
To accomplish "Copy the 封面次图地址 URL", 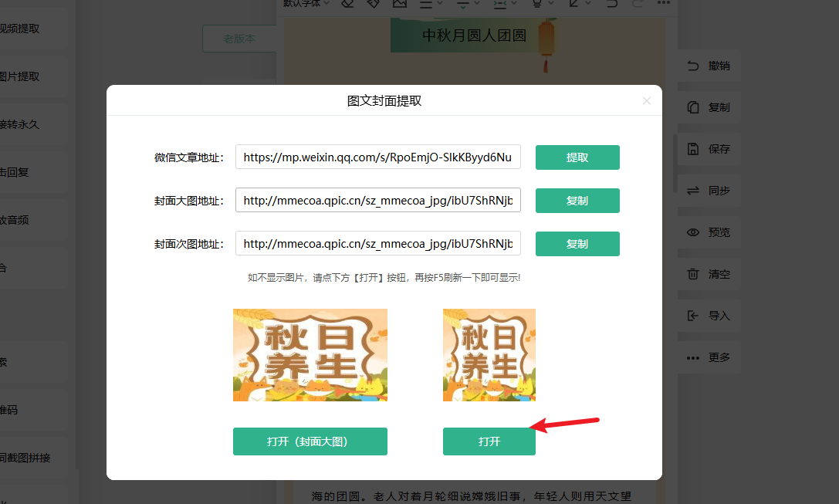I will (x=577, y=244).
